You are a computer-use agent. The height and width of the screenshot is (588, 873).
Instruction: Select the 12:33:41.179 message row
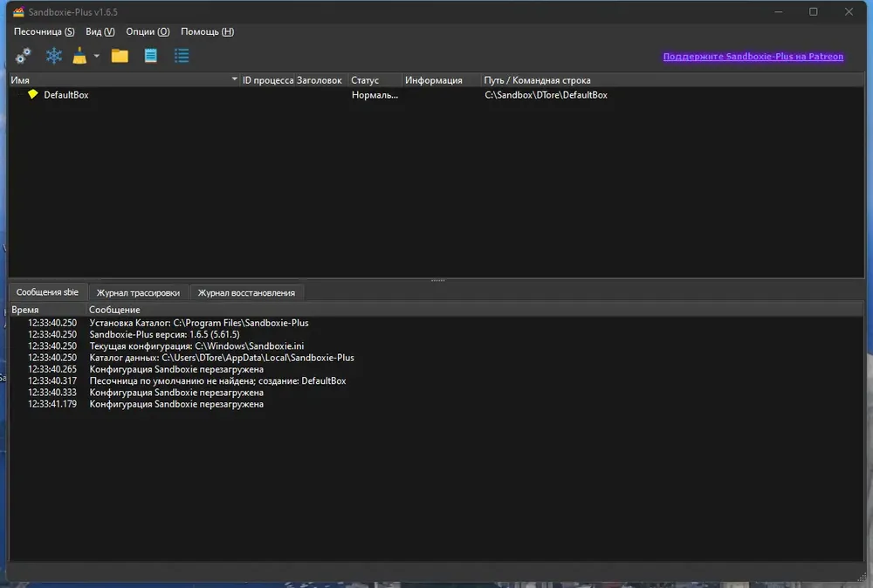[x=436, y=405]
